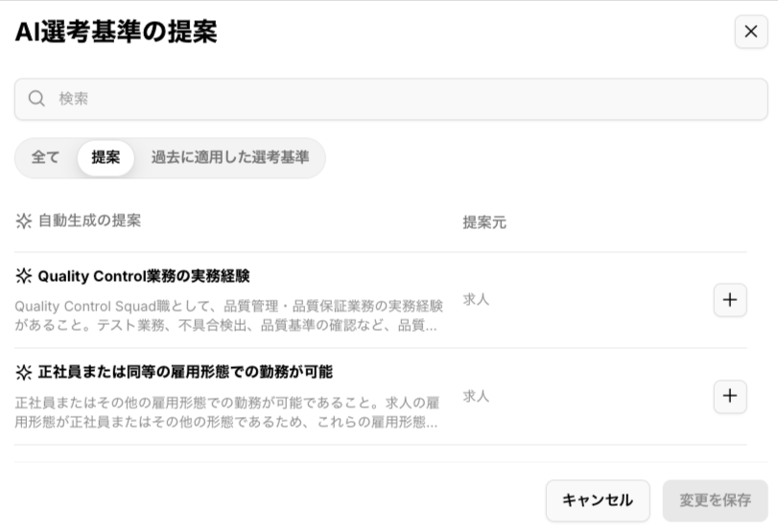Click sparkle icon next to Quality Control業務の実務経験
The width and height of the screenshot is (778, 532).
coord(24,276)
